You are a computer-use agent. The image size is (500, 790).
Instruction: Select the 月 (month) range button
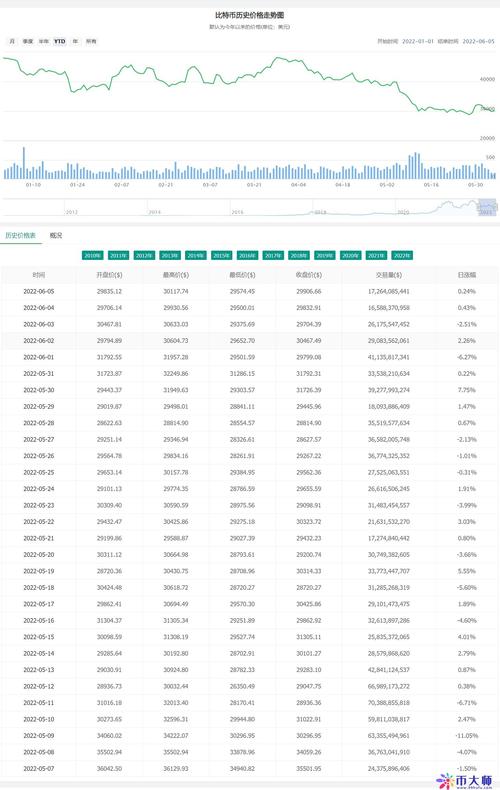point(12,41)
